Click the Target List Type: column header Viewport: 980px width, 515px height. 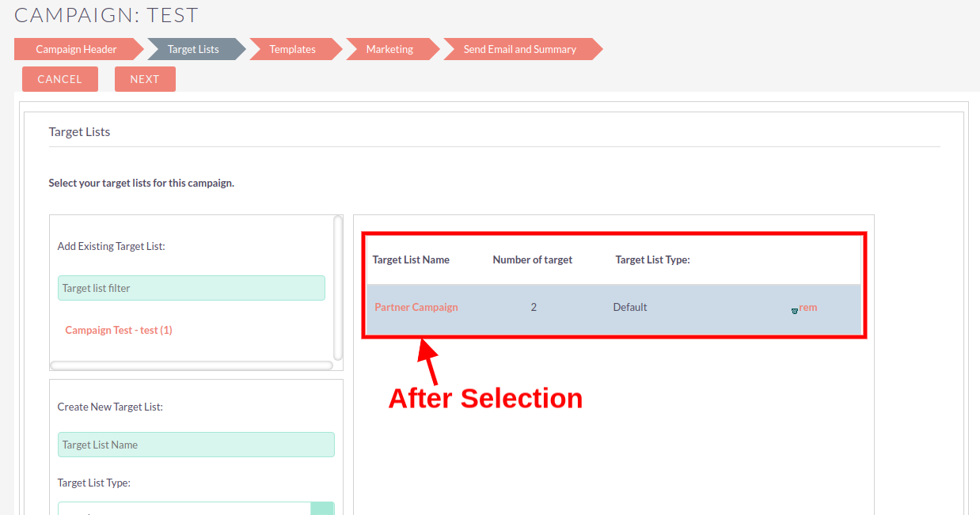pos(653,259)
